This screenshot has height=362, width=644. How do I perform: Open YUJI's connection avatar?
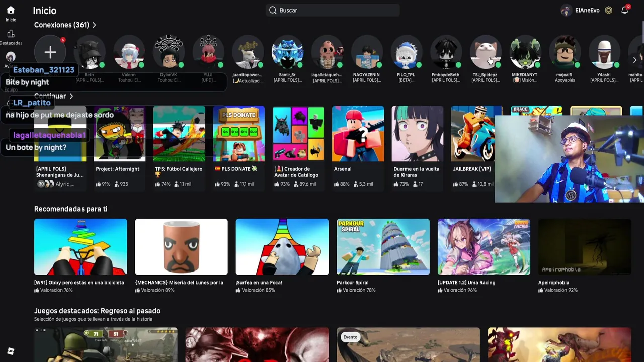[208, 52]
